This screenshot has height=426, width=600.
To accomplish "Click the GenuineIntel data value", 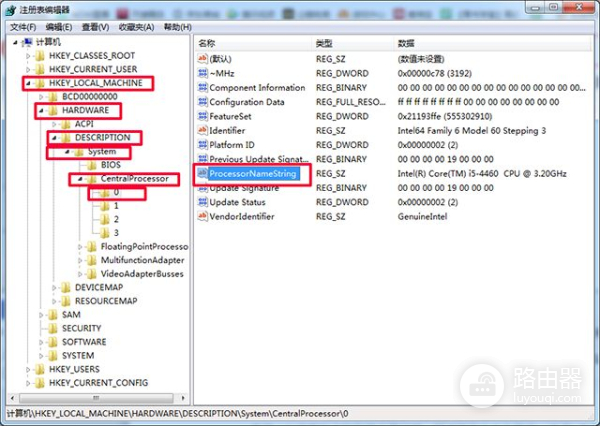I will 422,217.
